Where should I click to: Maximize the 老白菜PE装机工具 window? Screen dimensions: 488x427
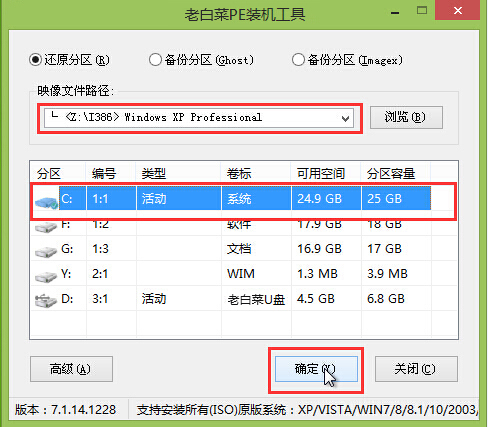(422, 10)
